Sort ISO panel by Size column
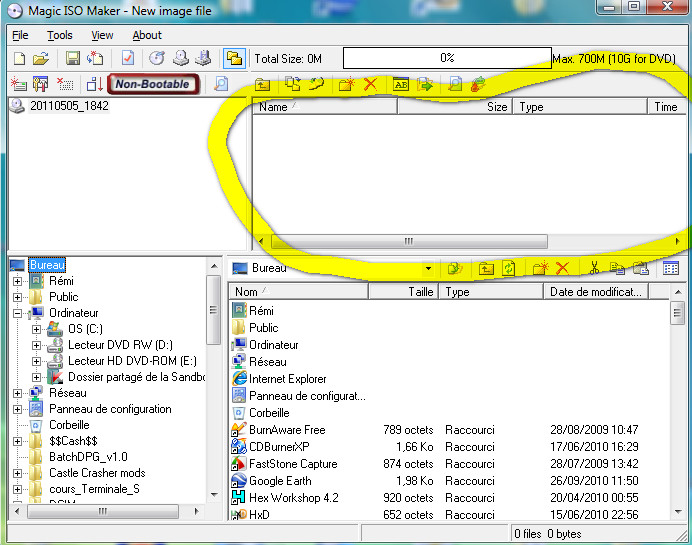The height and width of the screenshot is (545, 692). [x=455, y=107]
